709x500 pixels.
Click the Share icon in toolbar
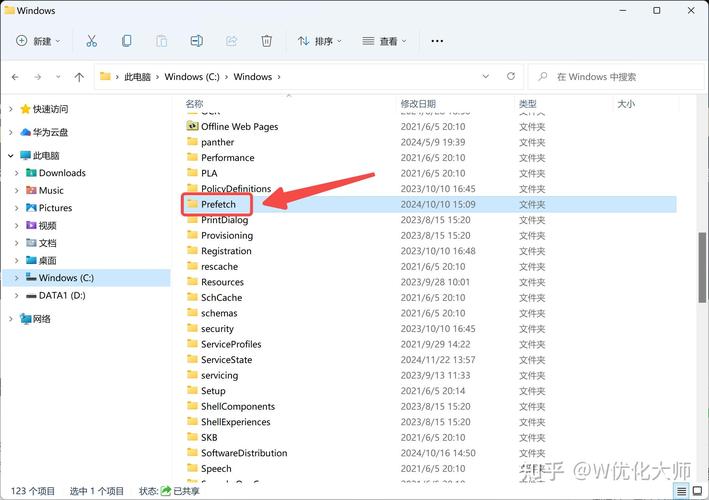click(232, 41)
